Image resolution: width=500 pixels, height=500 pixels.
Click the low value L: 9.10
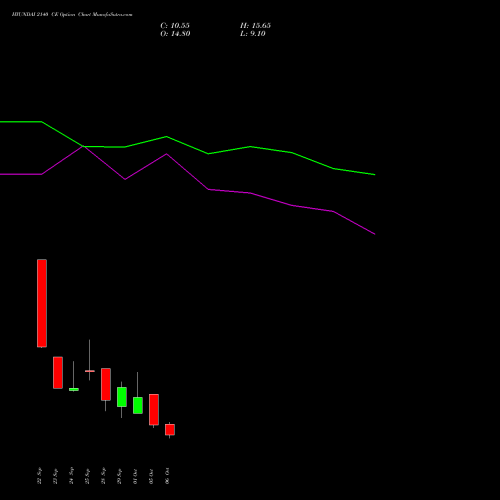click(253, 34)
